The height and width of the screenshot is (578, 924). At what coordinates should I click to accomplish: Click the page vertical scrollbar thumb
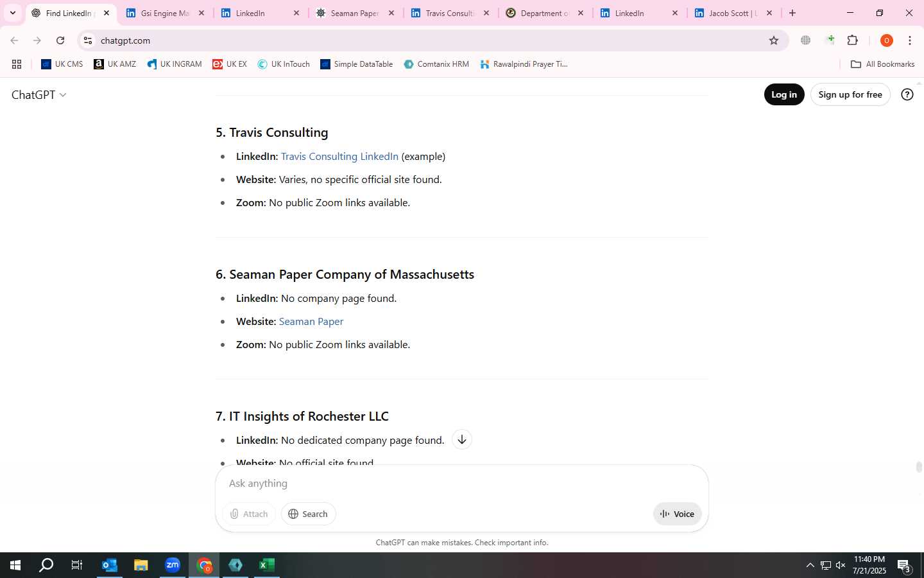click(x=919, y=467)
